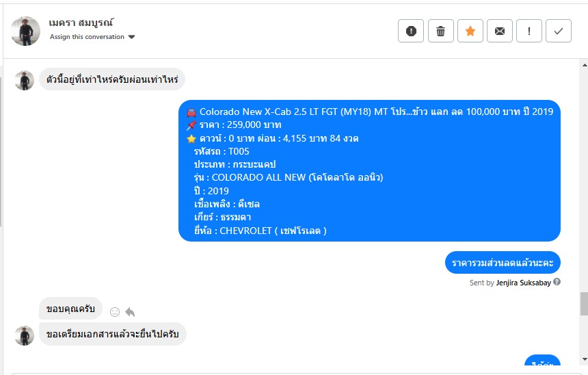Mark conversation done with checkmark button
The image size is (588, 375).
coord(559,31)
